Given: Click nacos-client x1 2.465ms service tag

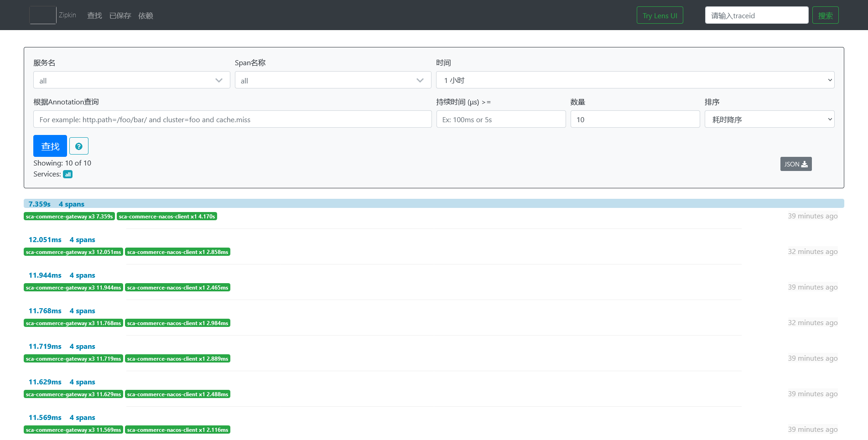Looking at the screenshot, I should [x=177, y=287].
